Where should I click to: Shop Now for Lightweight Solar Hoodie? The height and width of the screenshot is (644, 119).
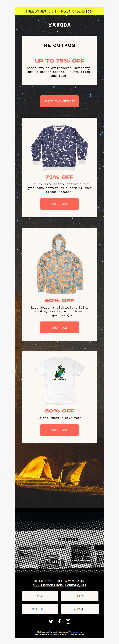(x=59, y=327)
